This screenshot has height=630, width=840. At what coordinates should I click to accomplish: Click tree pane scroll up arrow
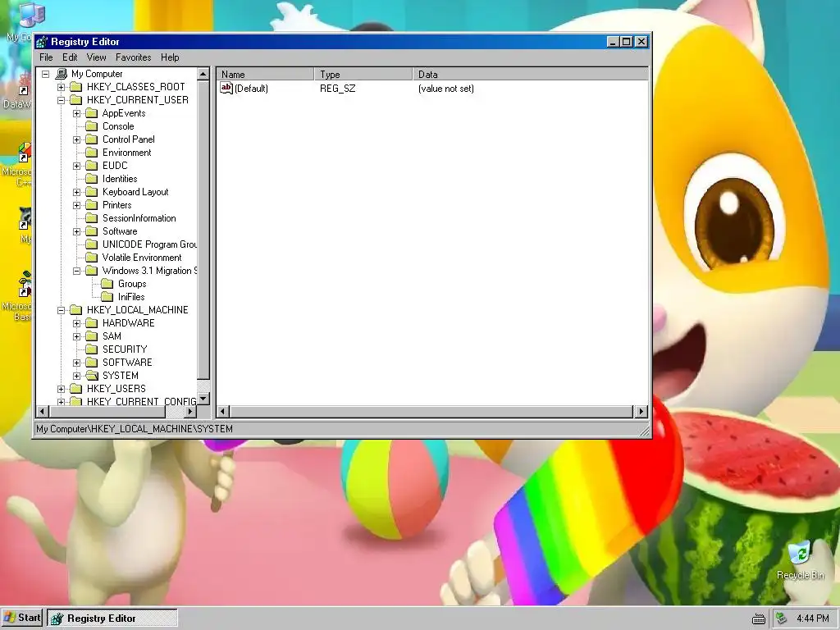pos(203,74)
